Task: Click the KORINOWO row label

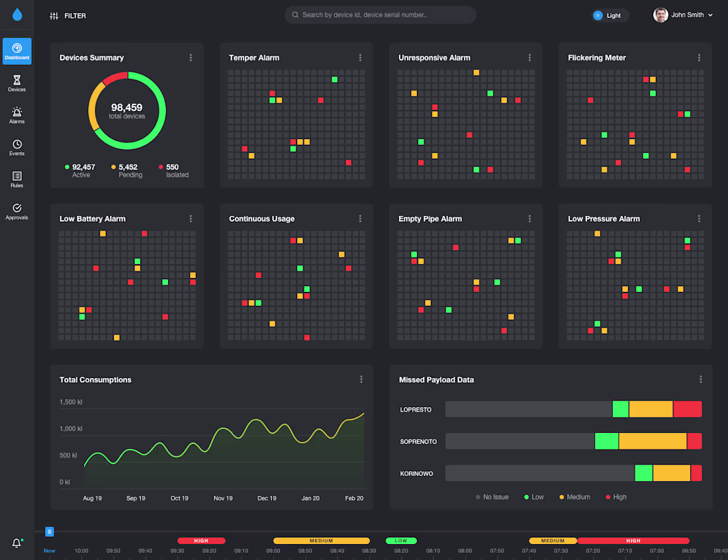Action: 416,474
